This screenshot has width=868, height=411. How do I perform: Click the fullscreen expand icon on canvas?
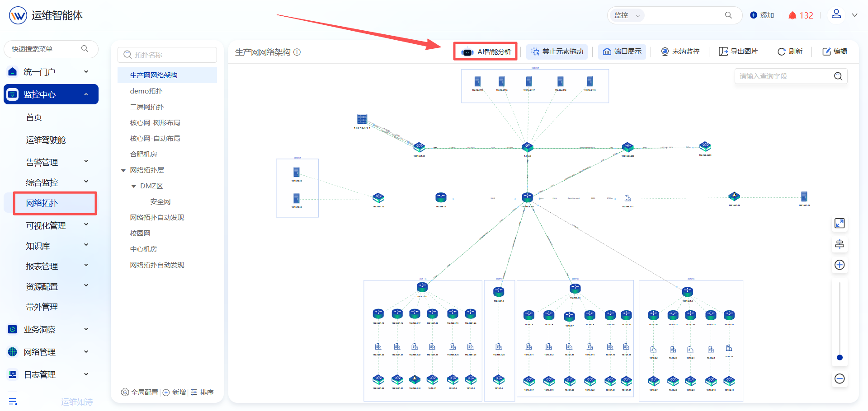[x=840, y=223]
